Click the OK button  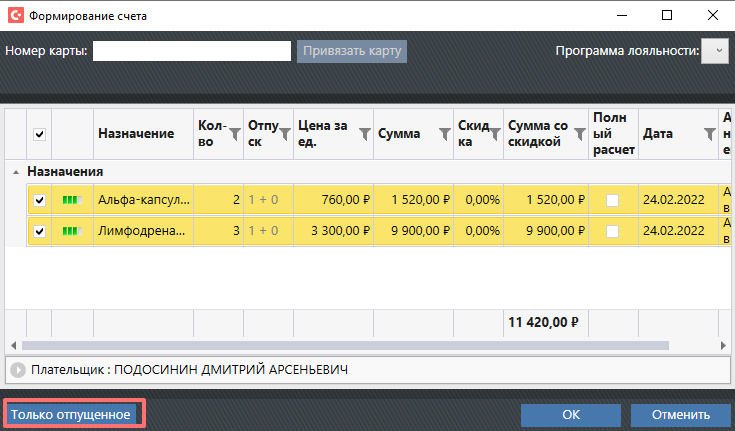click(x=571, y=414)
